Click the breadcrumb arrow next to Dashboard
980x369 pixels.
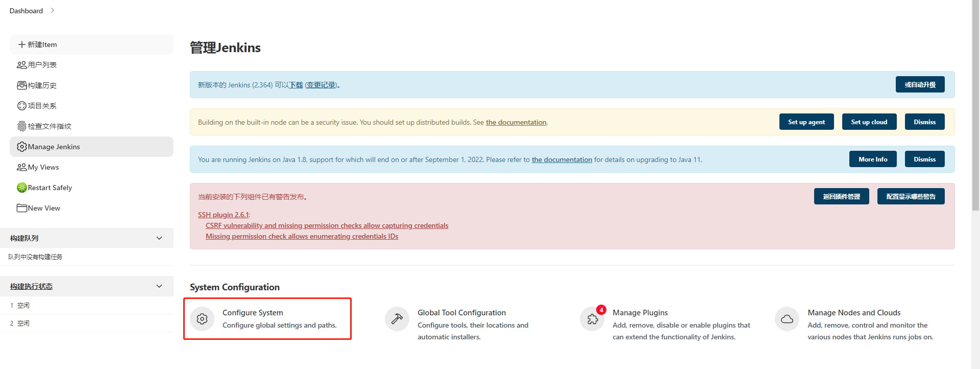coord(52,10)
